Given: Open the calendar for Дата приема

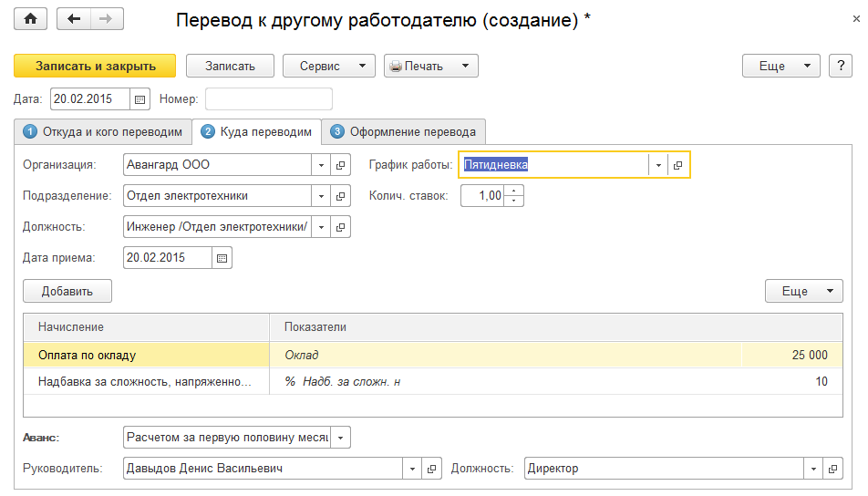Looking at the screenshot, I should pos(222,258).
